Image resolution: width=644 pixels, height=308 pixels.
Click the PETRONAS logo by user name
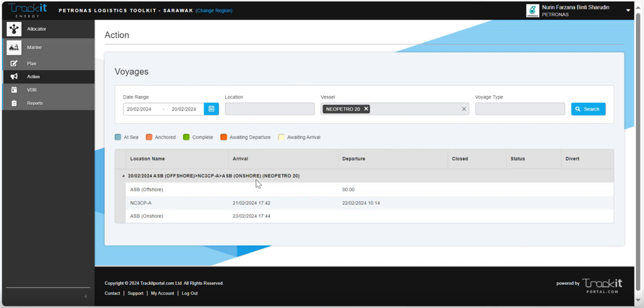[532, 11]
